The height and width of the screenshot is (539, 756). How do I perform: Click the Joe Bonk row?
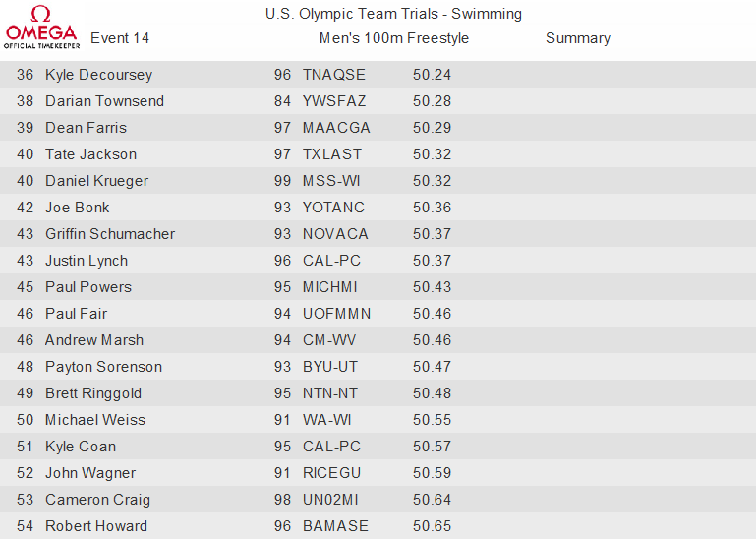pos(378,207)
